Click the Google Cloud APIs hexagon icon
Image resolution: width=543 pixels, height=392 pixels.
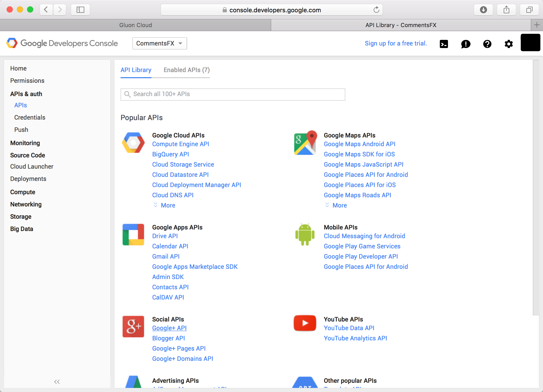[x=133, y=143]
